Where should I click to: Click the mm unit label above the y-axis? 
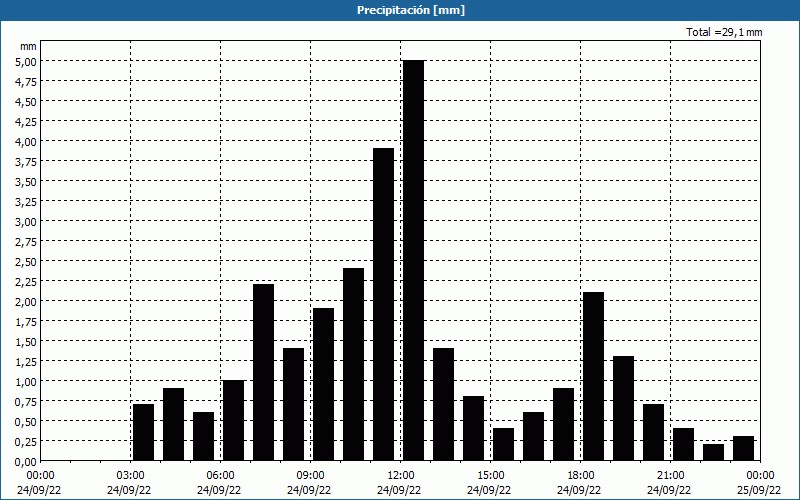click(28, 46)
